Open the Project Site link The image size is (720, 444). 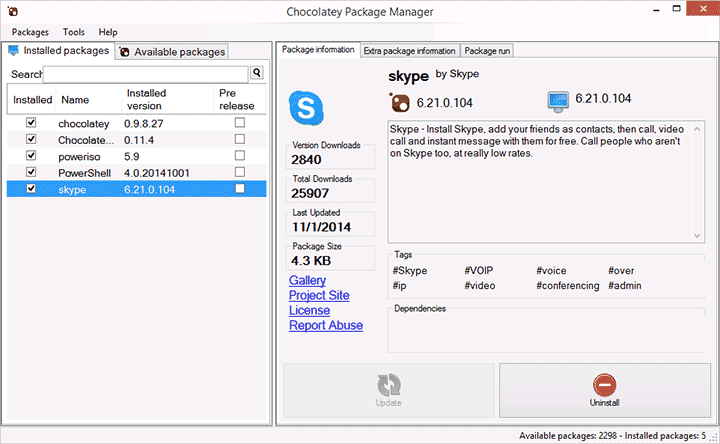point(319,295)
